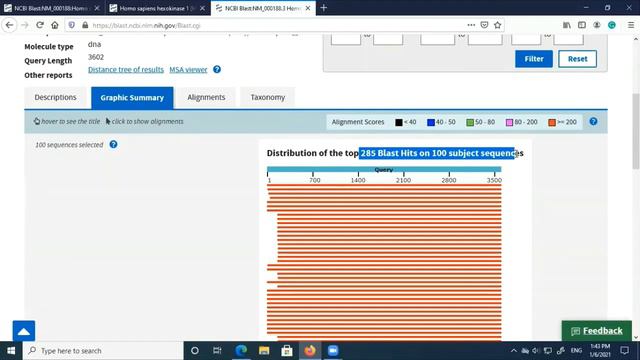
Task: Click the first filter range input box
Action: click(x=346, y=40)
